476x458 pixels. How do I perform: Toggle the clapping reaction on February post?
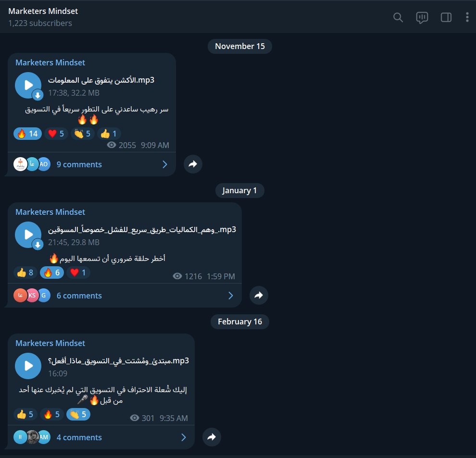coord(78,414)
